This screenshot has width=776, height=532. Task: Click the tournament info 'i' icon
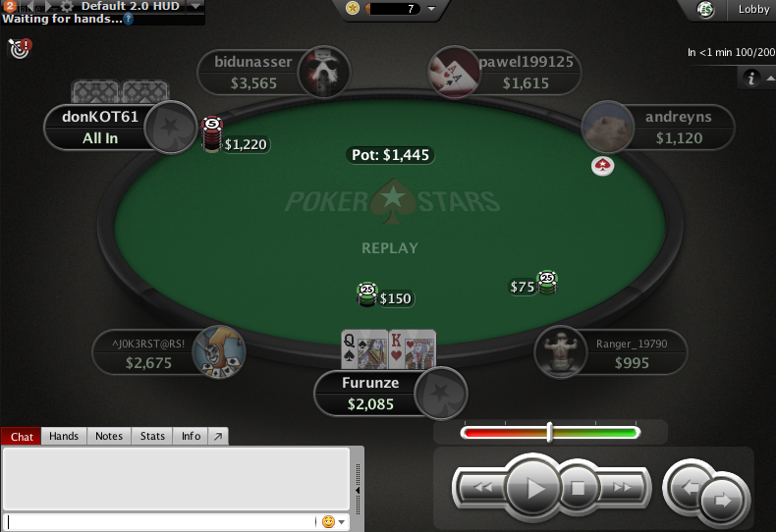click(751, 79)
